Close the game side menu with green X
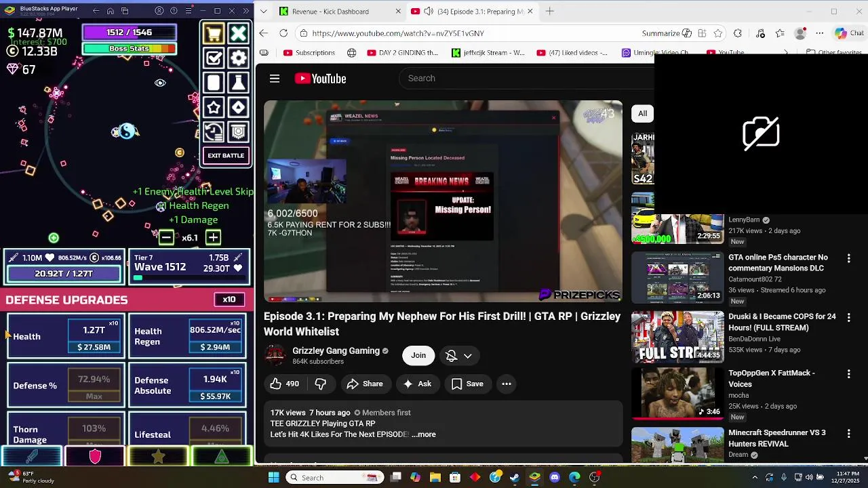The width and height of the screenshot is (868, 488). [x=238, y=34]
